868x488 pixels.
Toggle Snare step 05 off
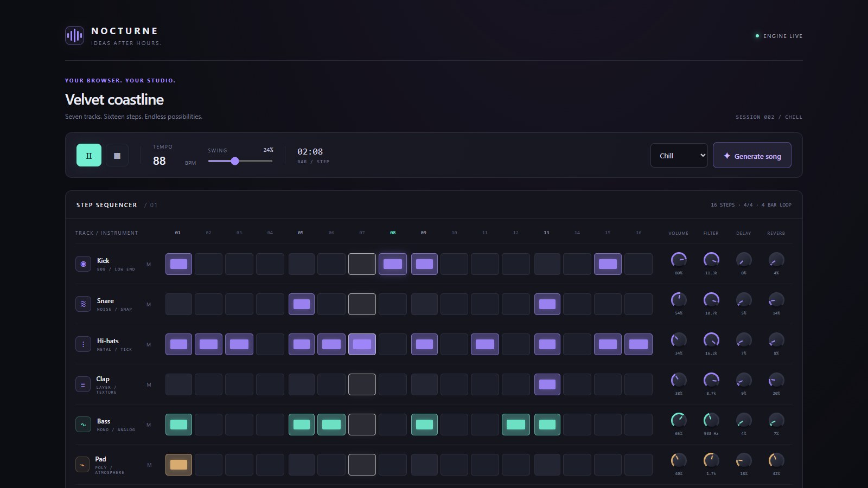[302, 304]
